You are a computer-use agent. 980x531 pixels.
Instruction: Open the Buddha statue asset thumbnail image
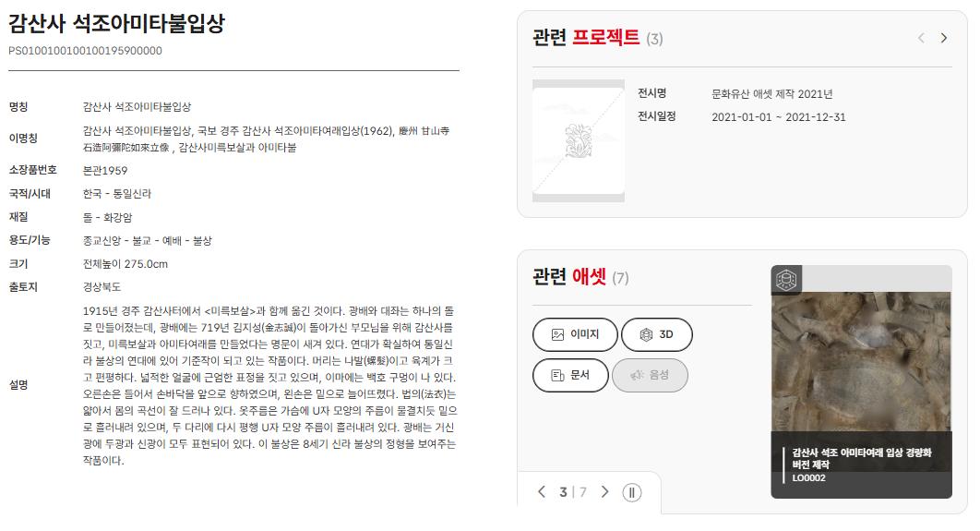click(861, 361)
